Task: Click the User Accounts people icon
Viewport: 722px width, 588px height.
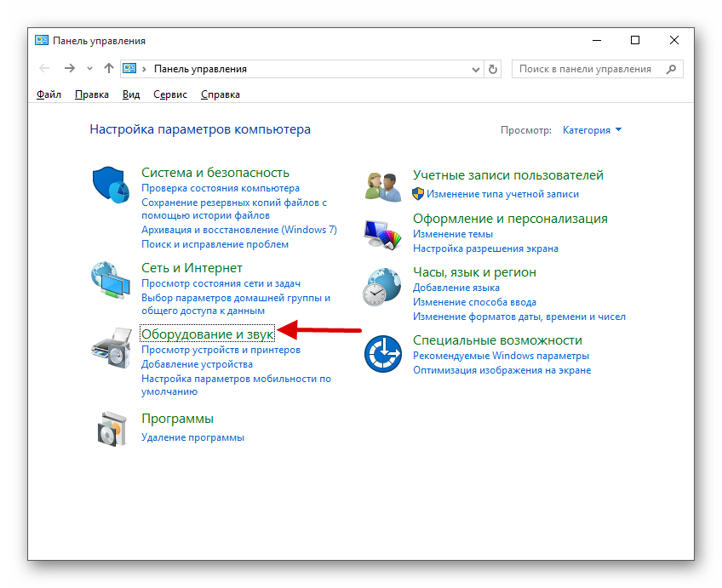Action: (382, 185)
